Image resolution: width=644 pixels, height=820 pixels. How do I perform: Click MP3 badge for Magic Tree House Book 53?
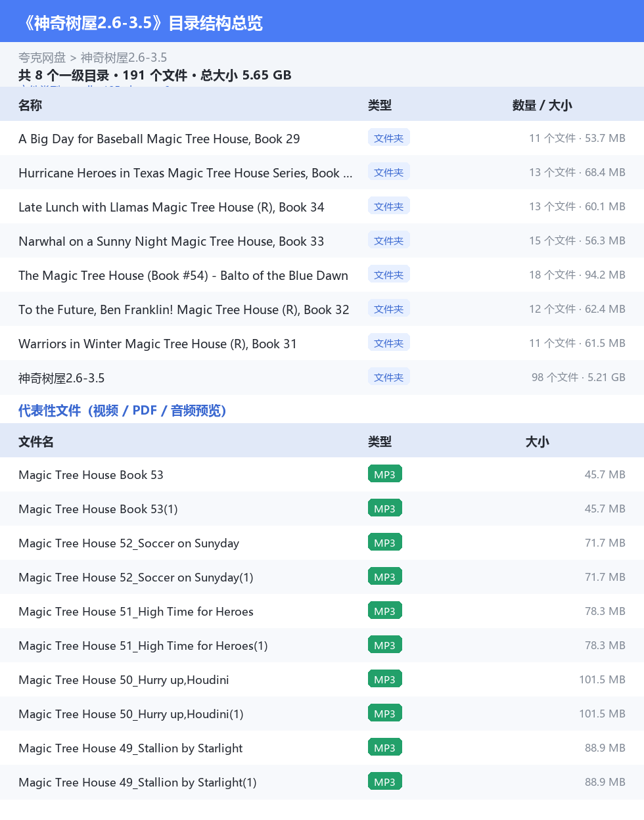(x=385, y=474)
